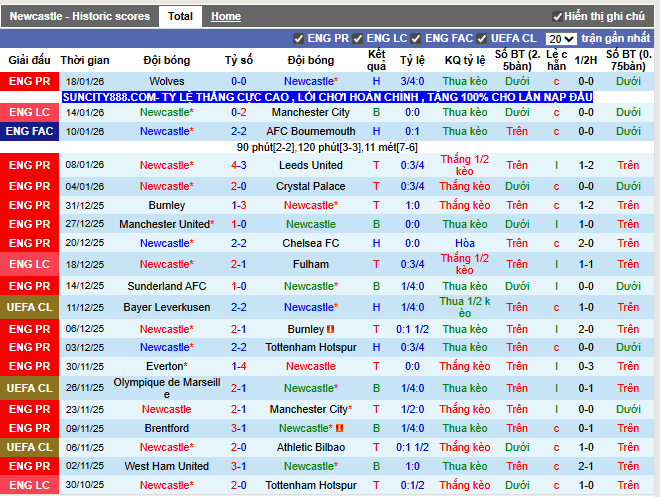Open Tottenham Hotspur link in 03/12/25 row
Screen dimensions: 661x497
(x=311, y=347)
